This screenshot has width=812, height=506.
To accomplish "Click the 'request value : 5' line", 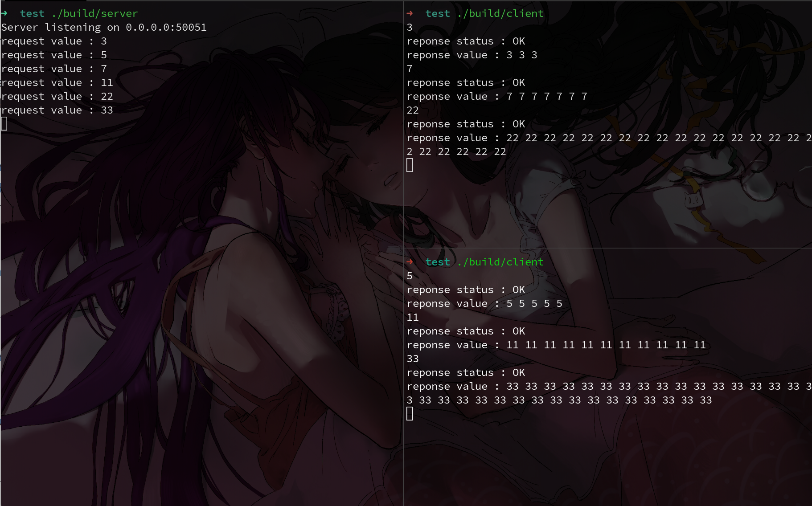I will click(x=54, y=55).
